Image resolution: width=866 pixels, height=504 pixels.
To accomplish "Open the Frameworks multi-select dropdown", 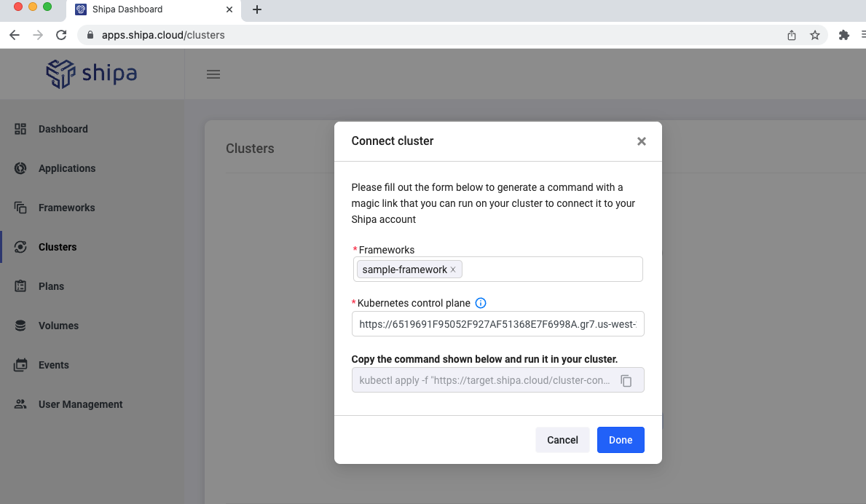I will (497, 269).
